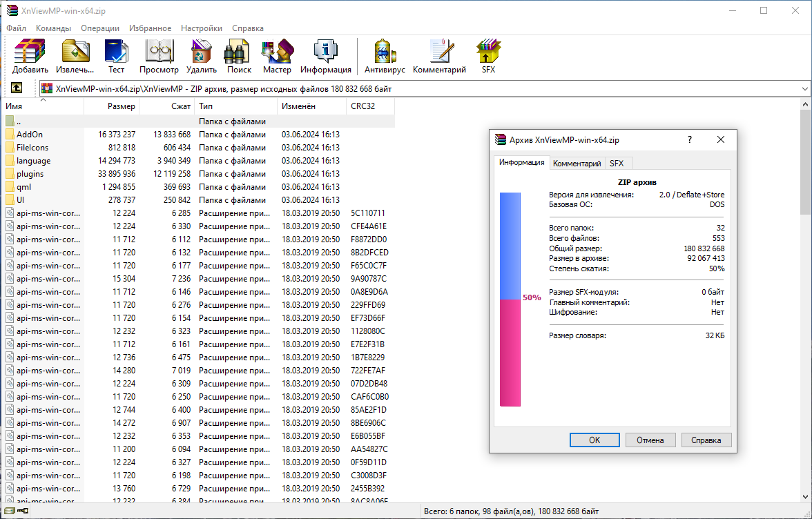Viewport: 812px width, 519px height.
Task: Open the Настройки menu
Action: [202, 28]
